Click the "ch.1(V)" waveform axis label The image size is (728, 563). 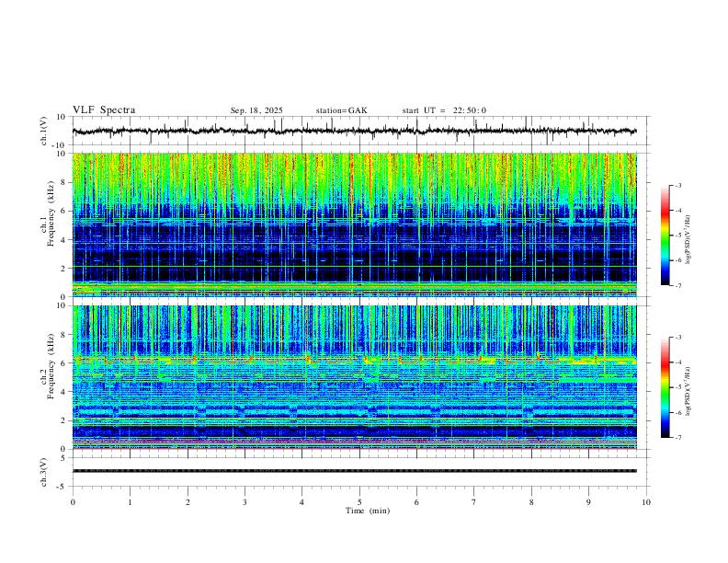44,131
